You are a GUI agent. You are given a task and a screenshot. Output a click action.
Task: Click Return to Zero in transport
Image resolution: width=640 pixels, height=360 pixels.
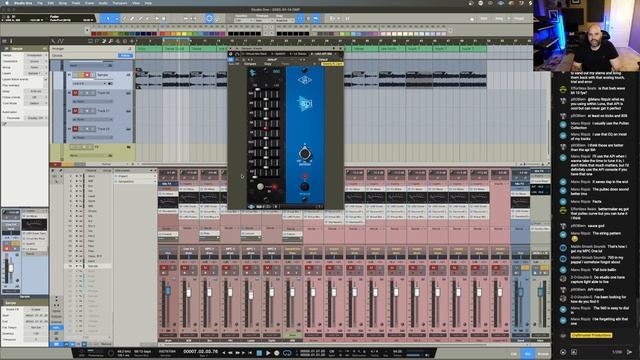click(x=250, y=353)
